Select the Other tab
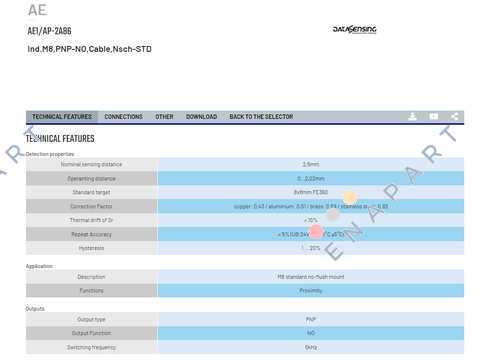This screenshot has width=500, height=360. point(164,117)
